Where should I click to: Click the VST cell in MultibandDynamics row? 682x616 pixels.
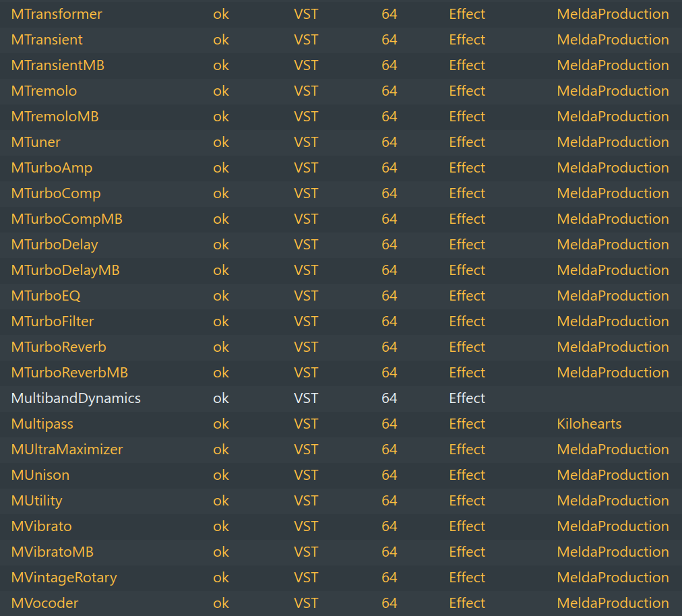306,398
